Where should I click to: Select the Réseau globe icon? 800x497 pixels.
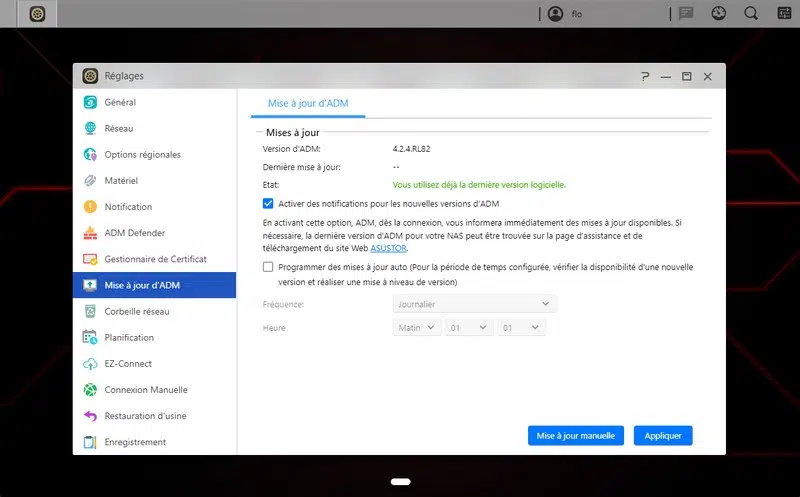(90, 128)
